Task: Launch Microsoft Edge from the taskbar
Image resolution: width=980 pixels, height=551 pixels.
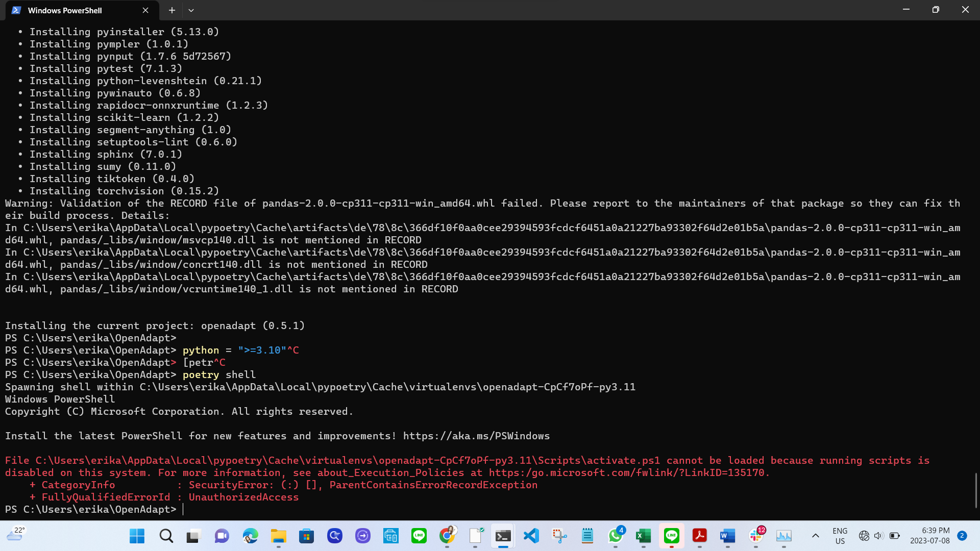Action: click(250, 536)
